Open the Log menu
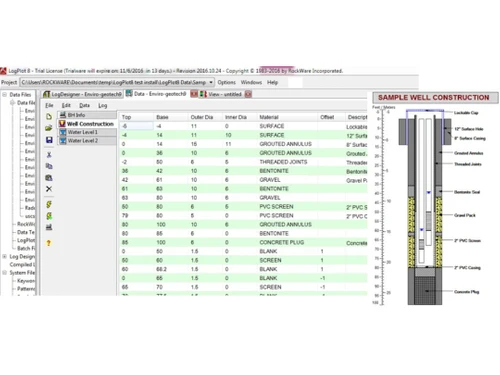The image size is (500, 375). pyautogui.click(x=103, y=105)
